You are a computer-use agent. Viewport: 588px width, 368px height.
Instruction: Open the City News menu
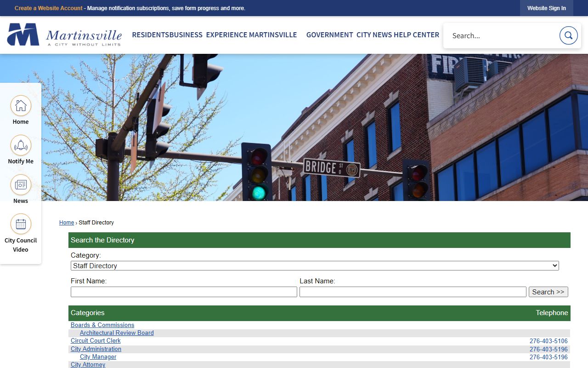pos(374,35)
